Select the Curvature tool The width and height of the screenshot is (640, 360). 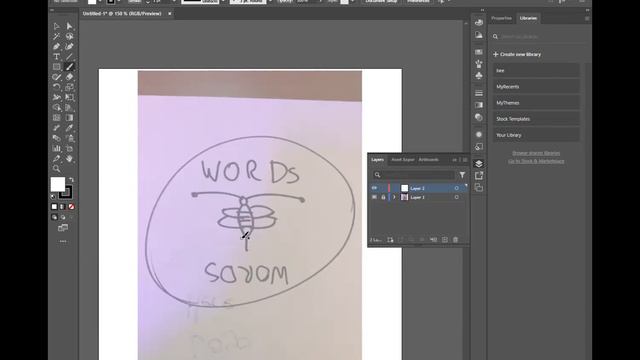(69, 47)
